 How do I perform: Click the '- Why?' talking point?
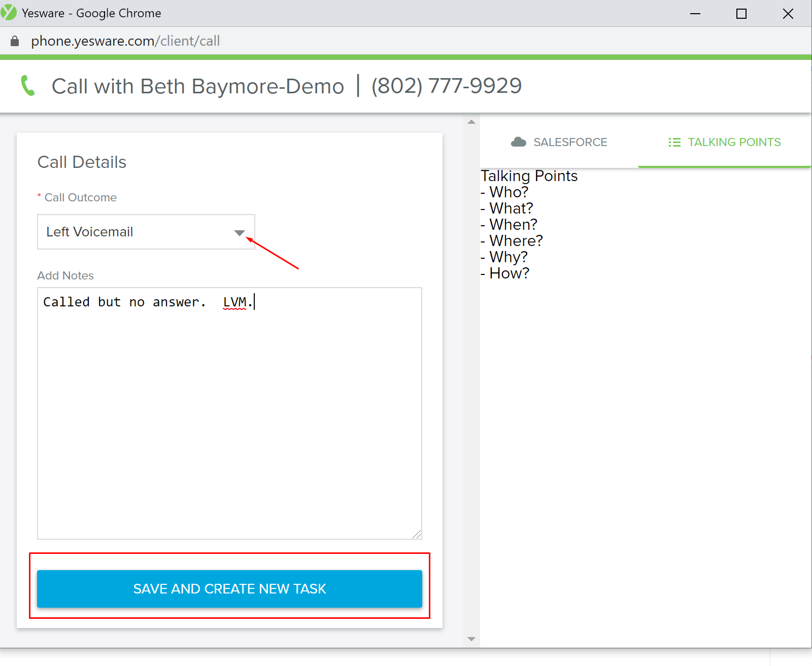click(x=504, y=257)
